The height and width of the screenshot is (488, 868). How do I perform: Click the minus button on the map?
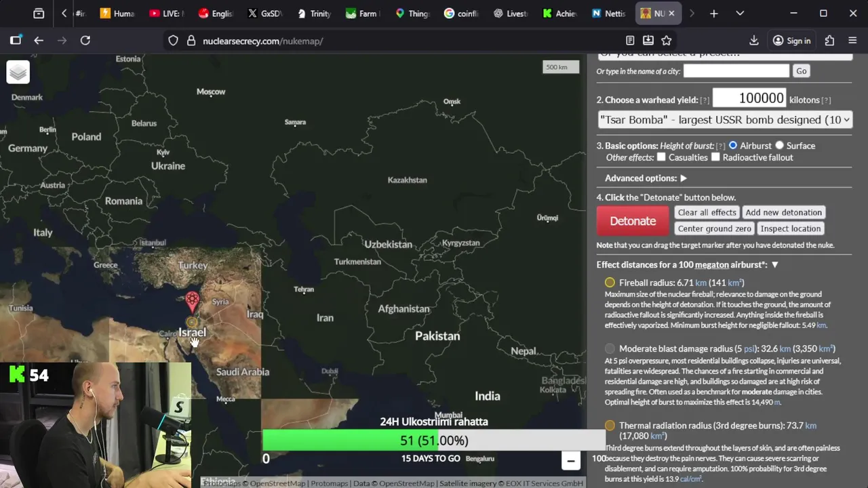coord(571,461)
